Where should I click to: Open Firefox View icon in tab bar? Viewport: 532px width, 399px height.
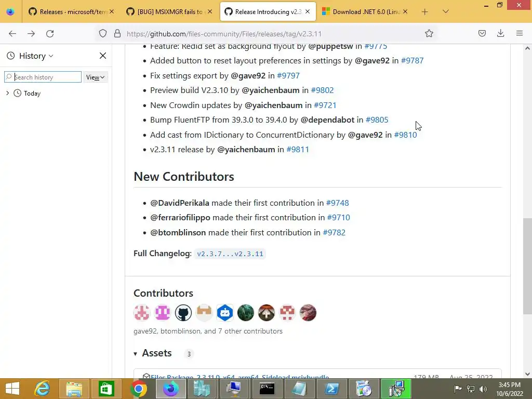click(10, 12)
